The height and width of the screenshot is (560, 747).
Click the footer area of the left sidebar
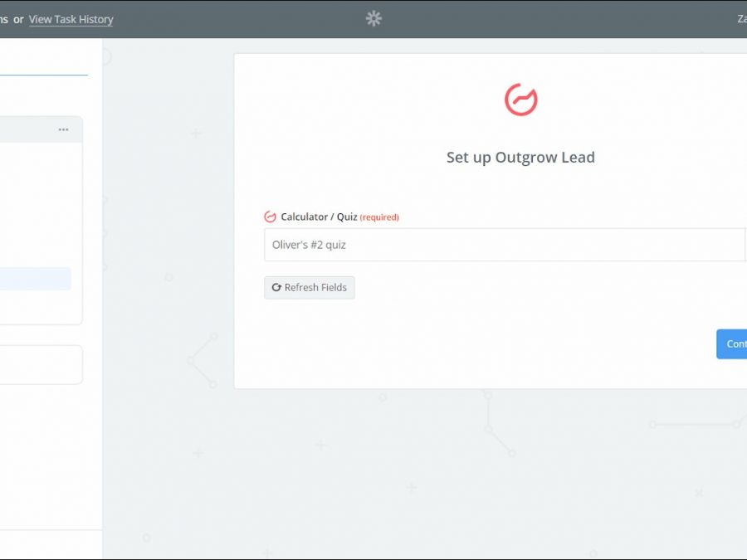click(50, 543)
